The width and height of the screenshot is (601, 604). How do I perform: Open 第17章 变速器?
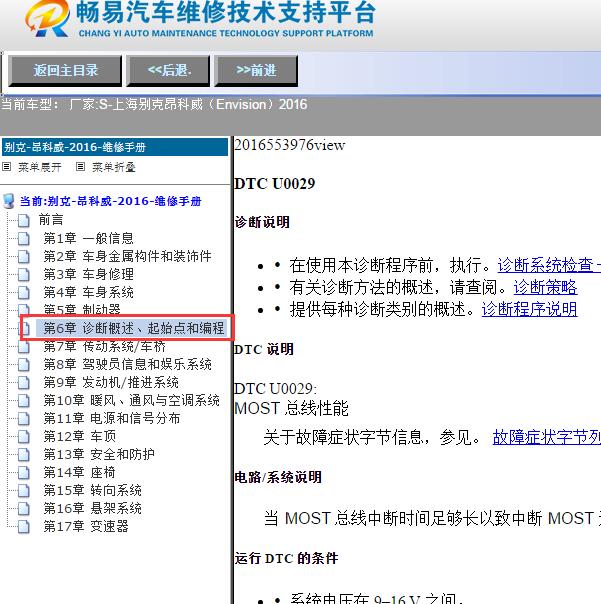click(x=86, y=526)
